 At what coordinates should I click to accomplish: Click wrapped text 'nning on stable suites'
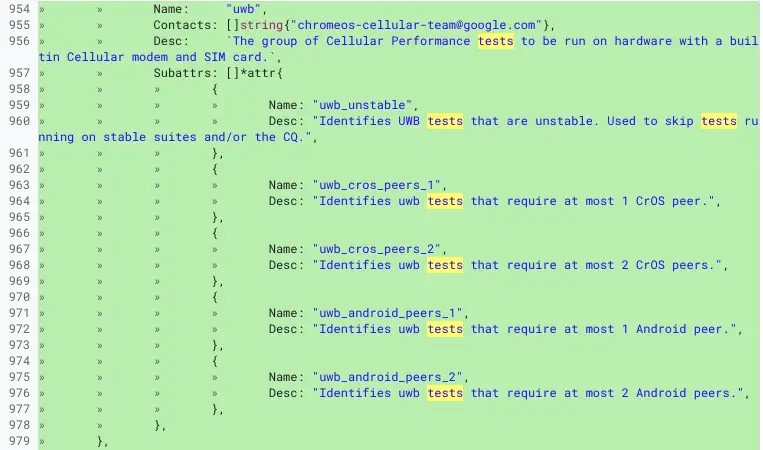coord(117,137)
